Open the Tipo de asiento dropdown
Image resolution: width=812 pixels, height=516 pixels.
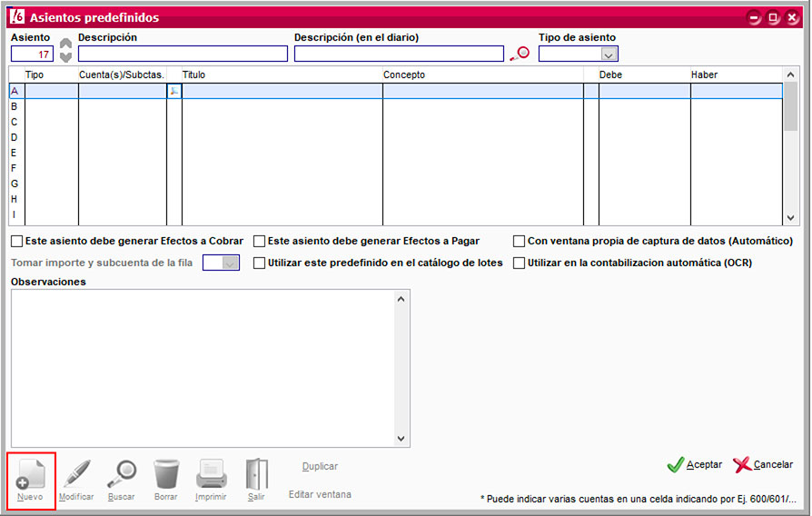609,54
